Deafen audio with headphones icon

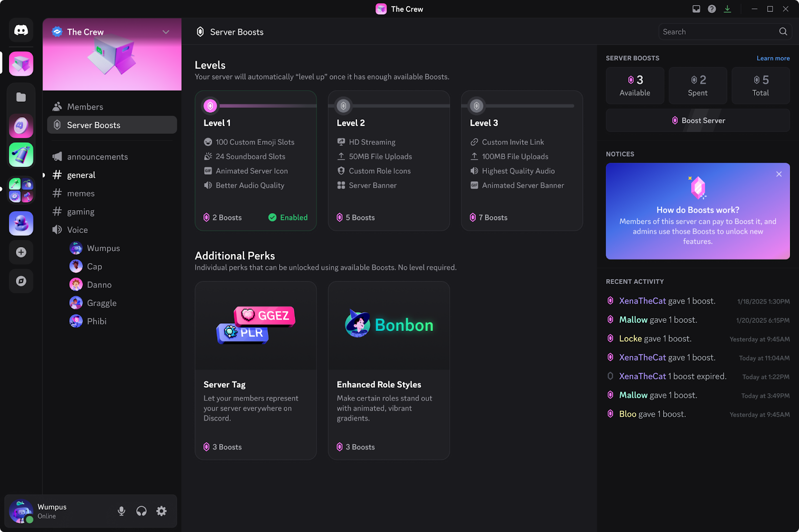(141, 511)
